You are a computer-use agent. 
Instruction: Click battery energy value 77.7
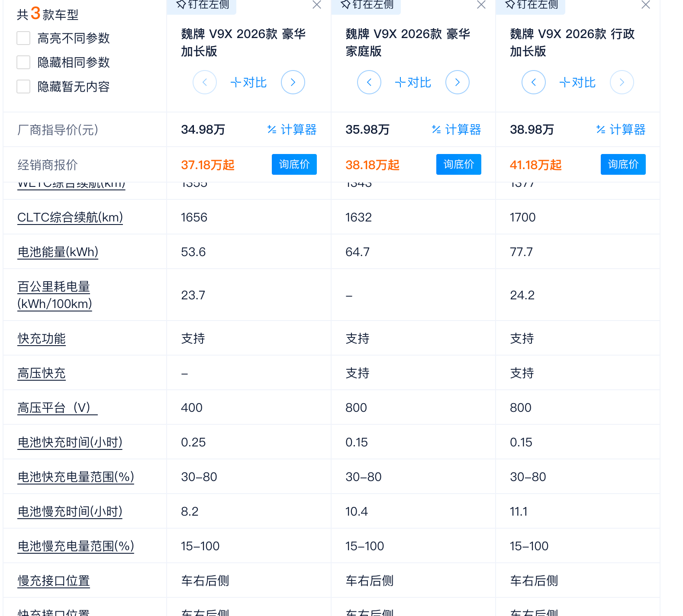pos(521,252)
